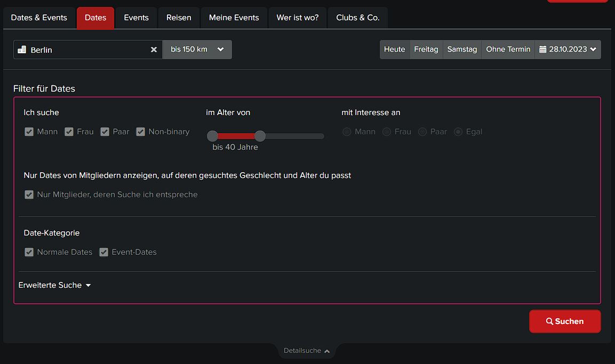Image resolution: width=615 pixels, height=364 pixels.
Task: Open the Wer ist wo? tab
Action: click(x=297, y=18)
